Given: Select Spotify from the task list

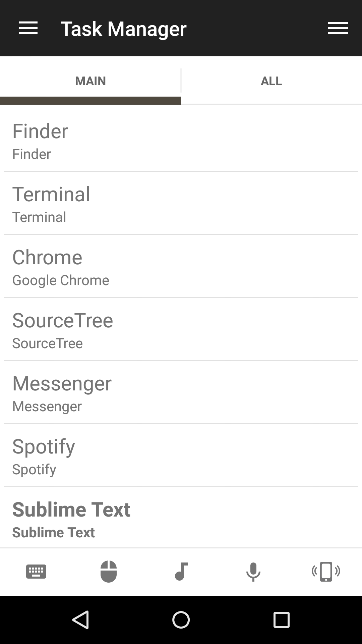Looking at the screenshot, I should [x=181, y=456].
